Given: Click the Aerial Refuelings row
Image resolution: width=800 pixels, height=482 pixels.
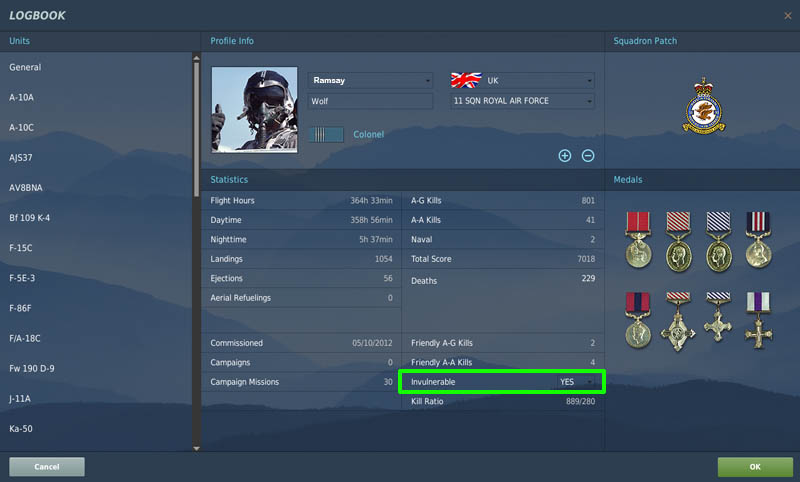Looking at the screenshot, I should [302, 298].
